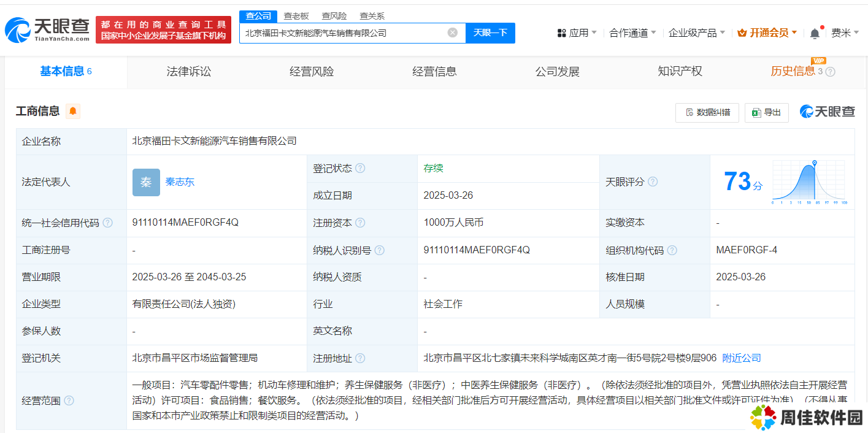Image resolution: width=868 pixels, height=433 pixels.
Task: Open the notification bell in header
Action: (815, 33)
